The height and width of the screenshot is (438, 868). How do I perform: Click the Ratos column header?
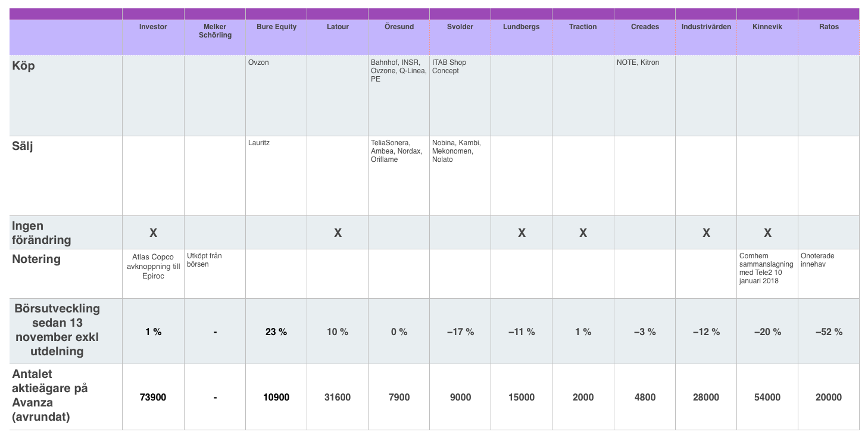tap(828, 27)
